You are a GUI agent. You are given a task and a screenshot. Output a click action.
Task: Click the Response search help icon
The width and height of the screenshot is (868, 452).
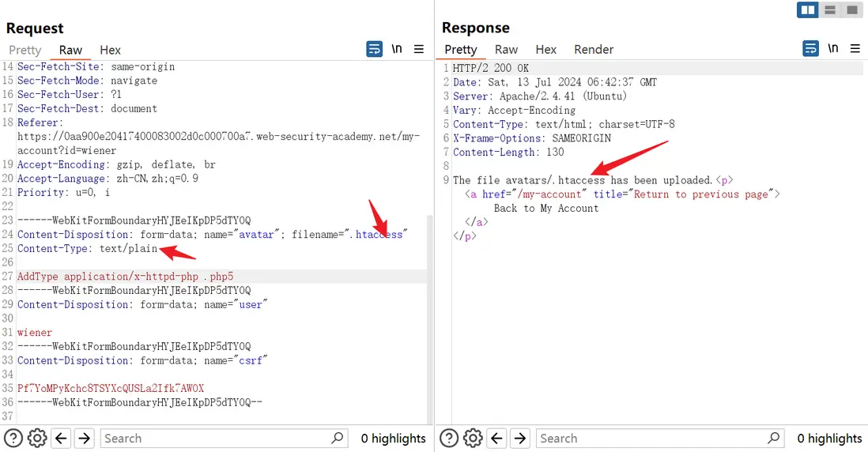(449, 438)
